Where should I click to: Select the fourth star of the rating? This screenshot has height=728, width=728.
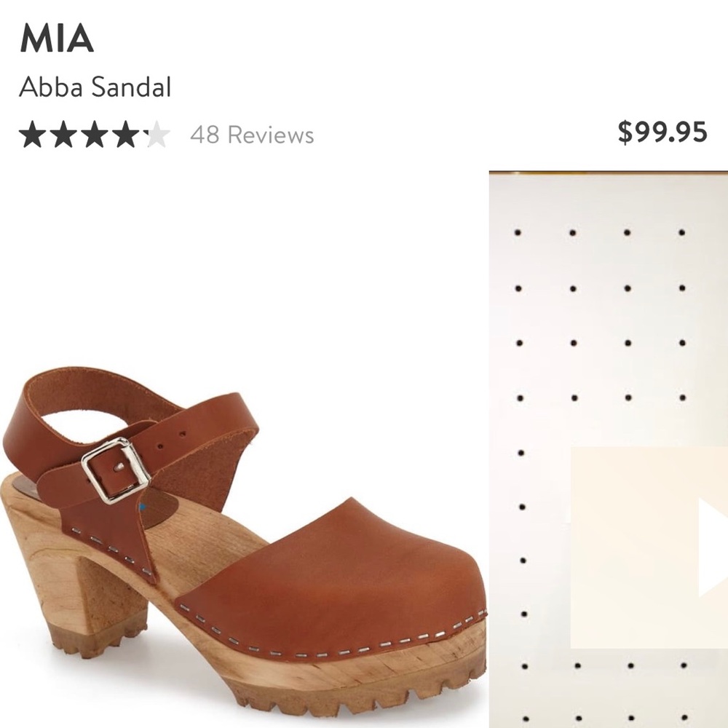tap(125, 133)
